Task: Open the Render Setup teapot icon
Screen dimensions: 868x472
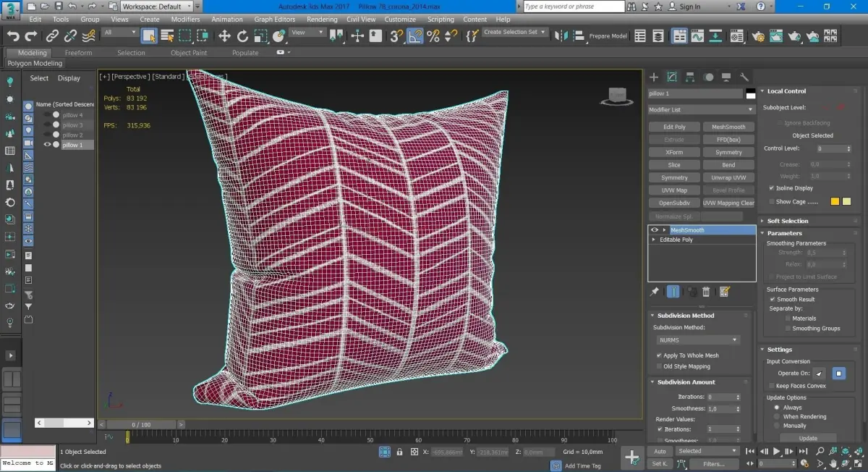Action: (757, 35)
